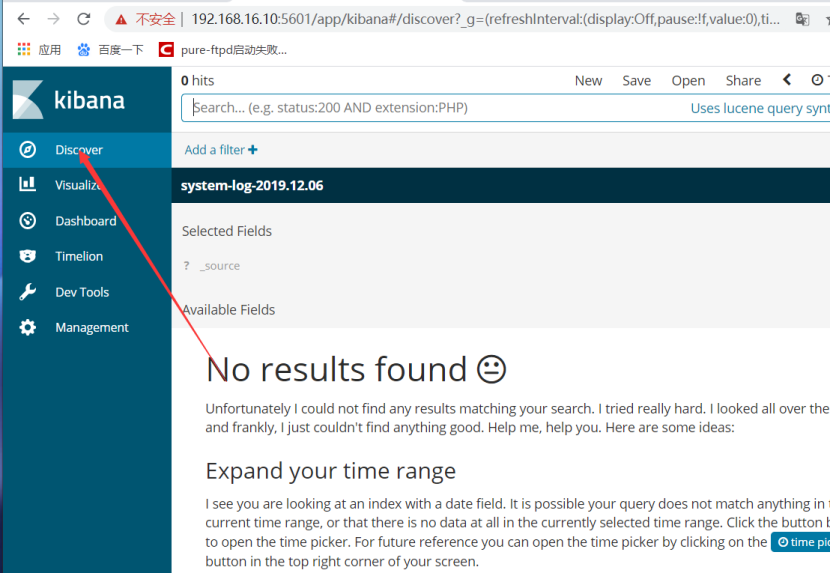Screen dimensions: 830x573
Task: Click the 不安全 security label
Action: point(155,20)
